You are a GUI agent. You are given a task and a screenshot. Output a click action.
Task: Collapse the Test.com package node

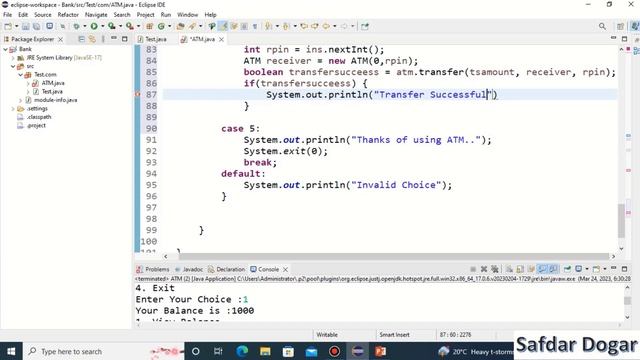click(x=20, y=75)
